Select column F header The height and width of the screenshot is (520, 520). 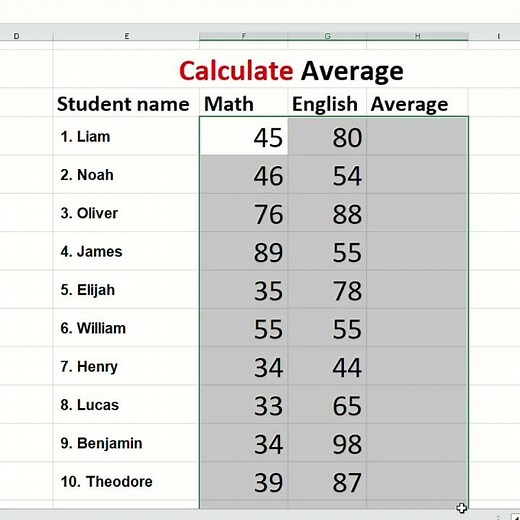[244, 36]
